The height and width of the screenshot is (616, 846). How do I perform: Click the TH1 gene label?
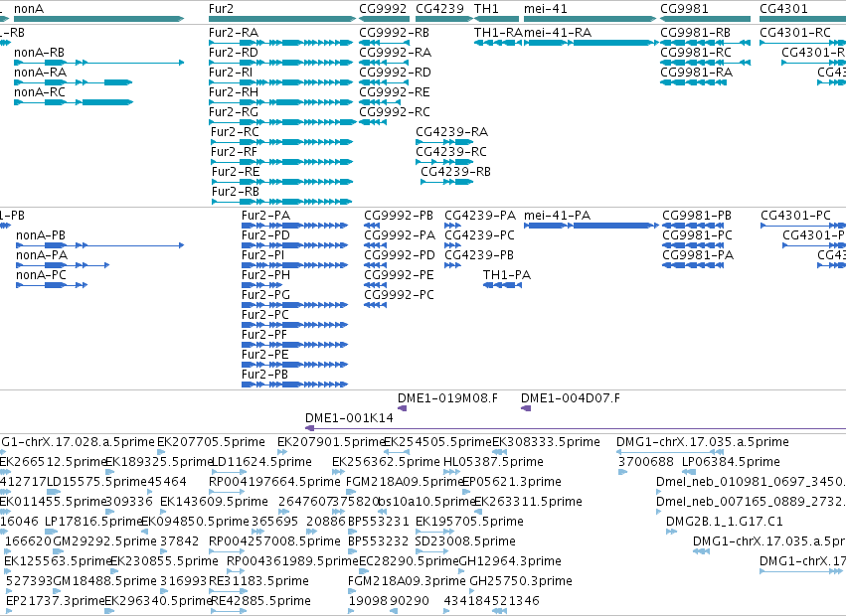click(x=486, y=9)
